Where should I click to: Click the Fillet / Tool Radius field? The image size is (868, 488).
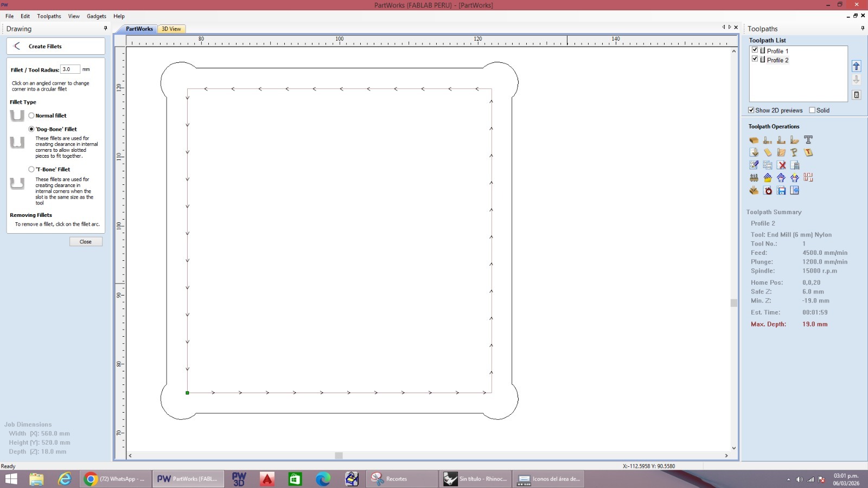pos(71,69)
